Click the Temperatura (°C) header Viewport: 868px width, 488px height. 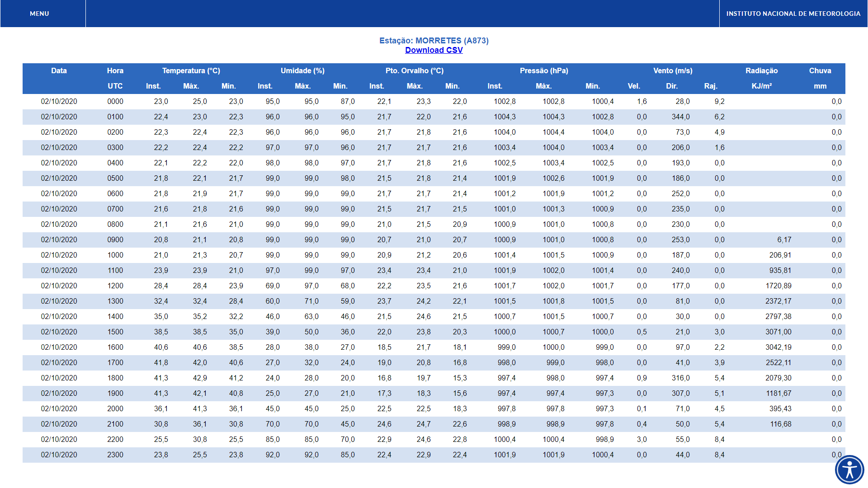pyautogui.click(x=191, y=70)
